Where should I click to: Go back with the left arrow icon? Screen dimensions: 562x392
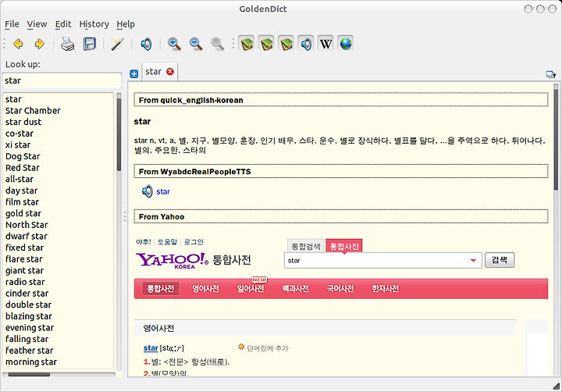pos(18,44)
